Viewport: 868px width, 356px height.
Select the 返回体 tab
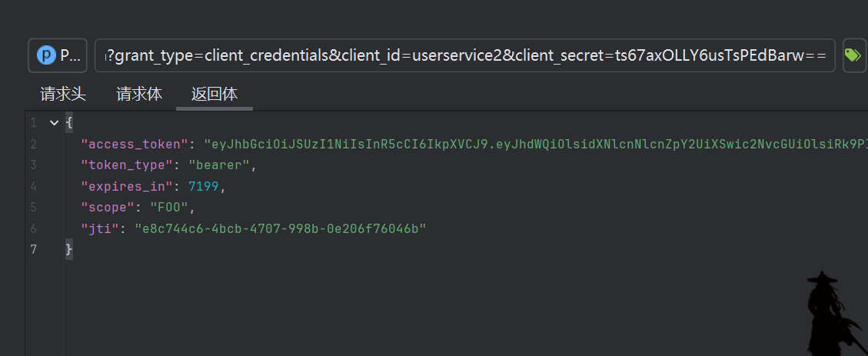(215, 95)
